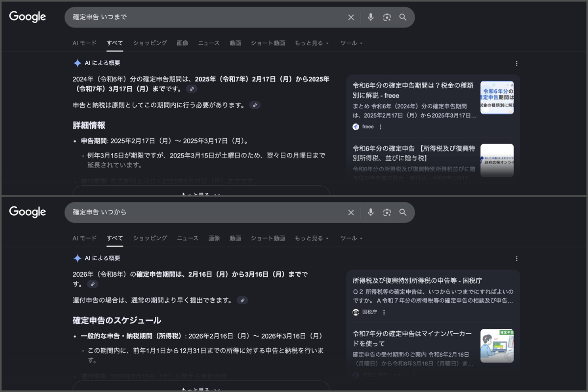
Task: Open the freee article '令和6年分の確定申告期間は？'
Action: pyautogui.click(x=413, y=90)
